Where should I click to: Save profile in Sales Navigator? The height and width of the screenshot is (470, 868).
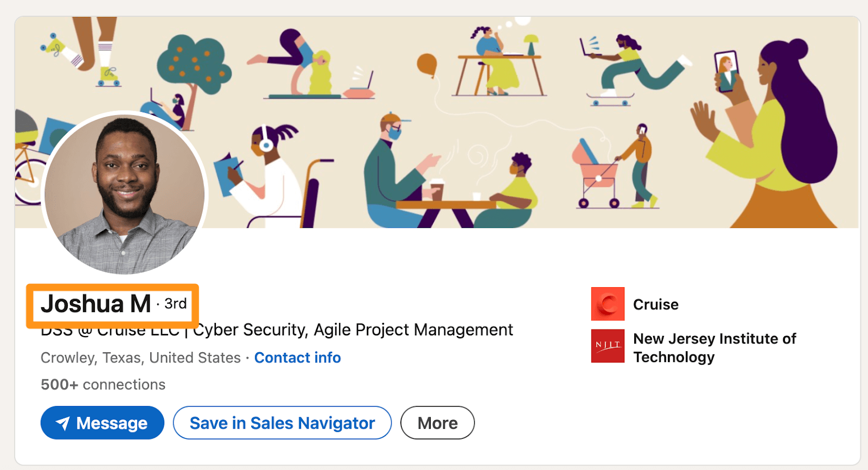282,423
